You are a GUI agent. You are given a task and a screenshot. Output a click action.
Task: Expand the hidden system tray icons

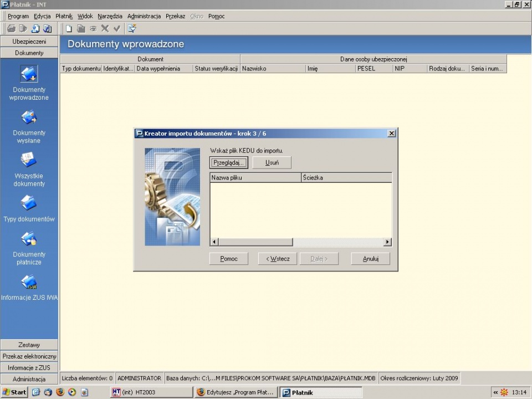pos(495,392)
